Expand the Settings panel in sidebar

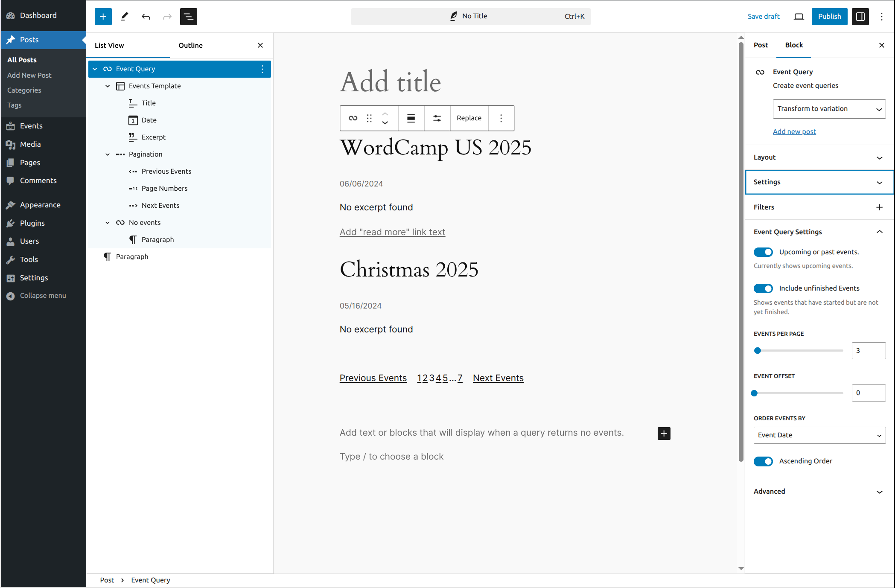[819, 182]
